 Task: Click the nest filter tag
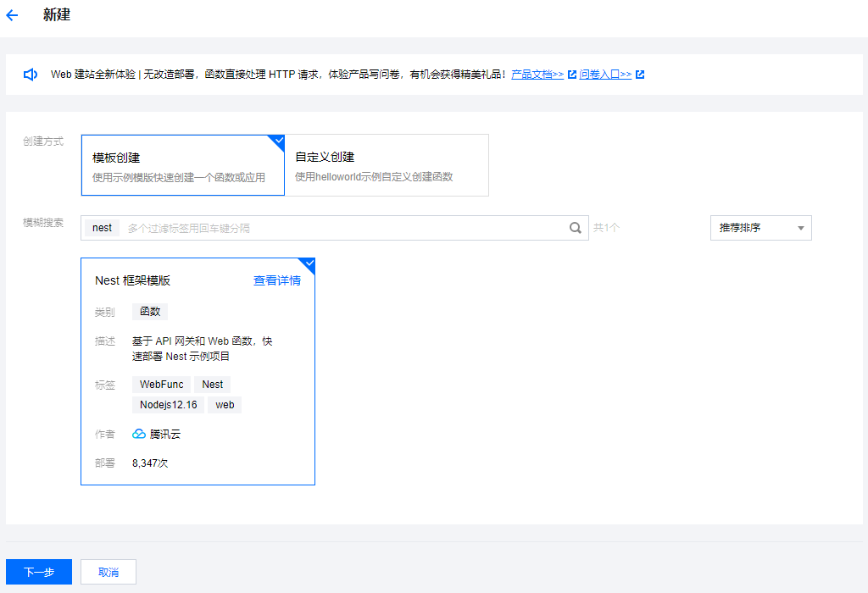point(102,228)
